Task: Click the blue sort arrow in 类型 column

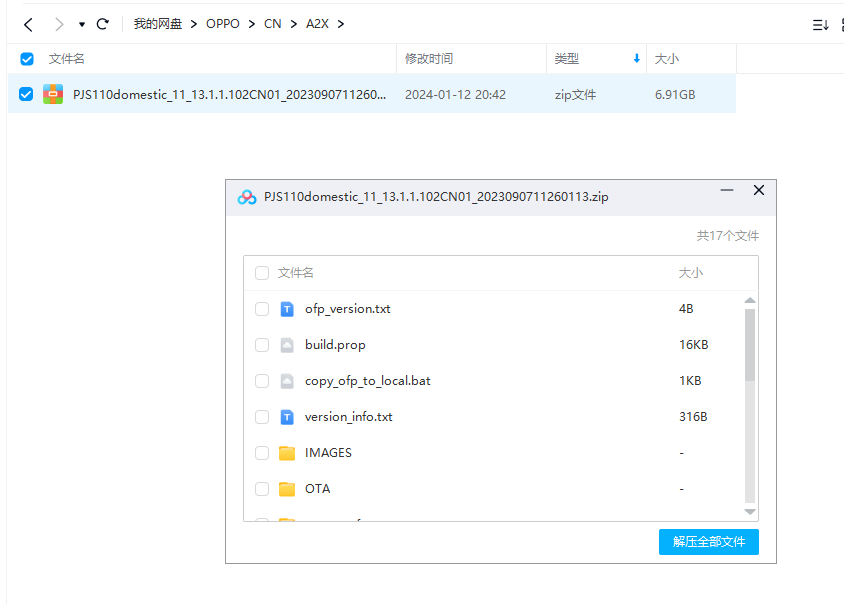Action: (x=637, y=59)
